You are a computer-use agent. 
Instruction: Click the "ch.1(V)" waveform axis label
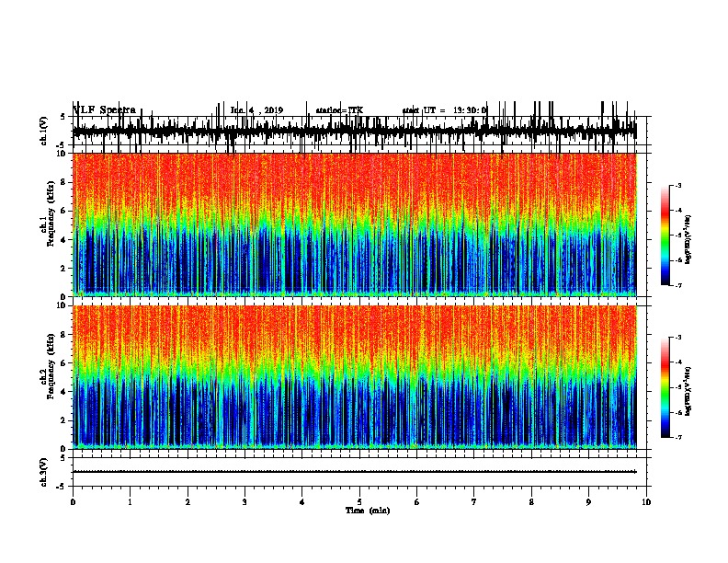pyautogui.click(x=44, y=131)
